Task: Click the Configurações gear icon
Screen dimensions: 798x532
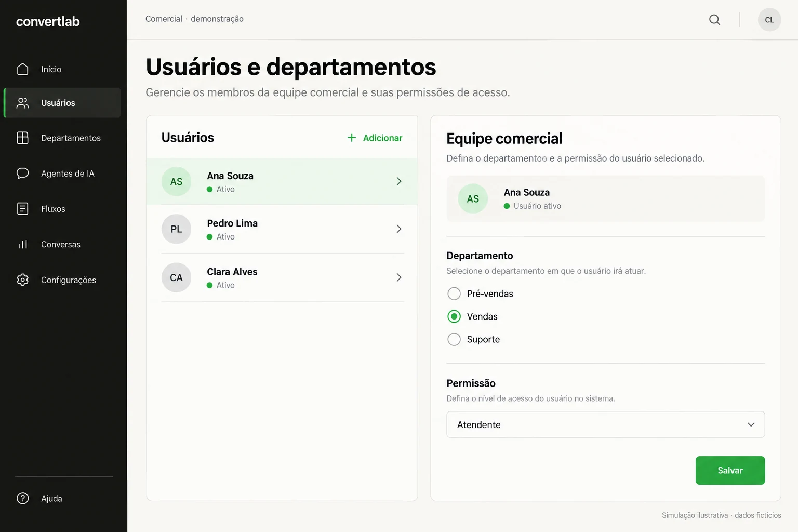Action: tap(22, 280)
